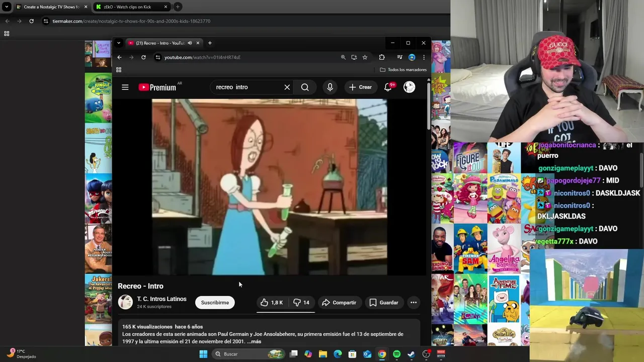The height and width of the screenshot is (362, 644).
Task: Open the zoom magnifier icon in address bar
Action: click(x=343, y=57)
